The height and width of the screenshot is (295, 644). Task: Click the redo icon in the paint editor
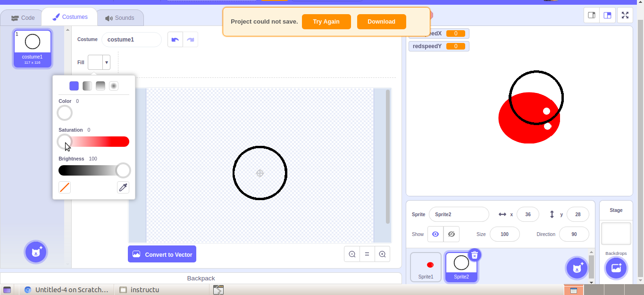pyautogui.click(x=191, y=40)
